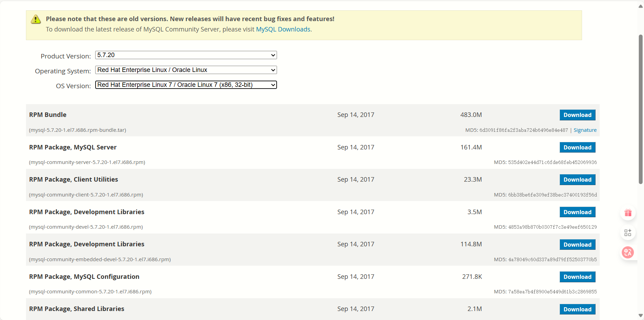Click the 'OS Version:' label
644x320 pixels.
(73, 86)
